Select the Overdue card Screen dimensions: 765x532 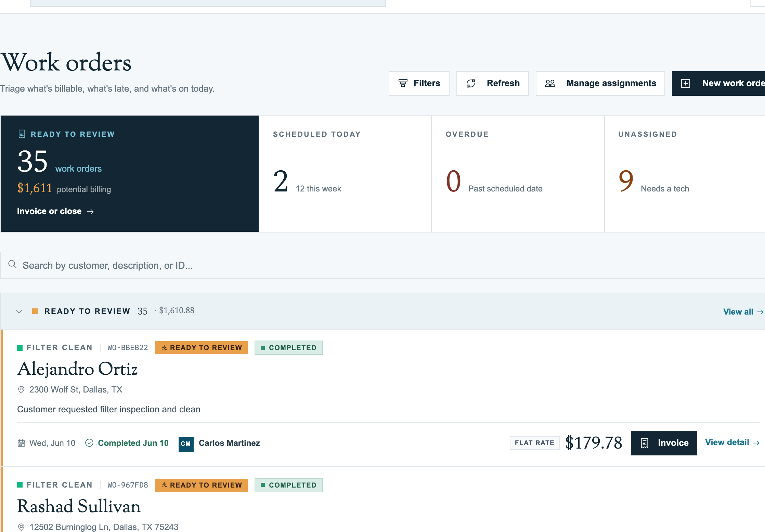coord(518,174)
